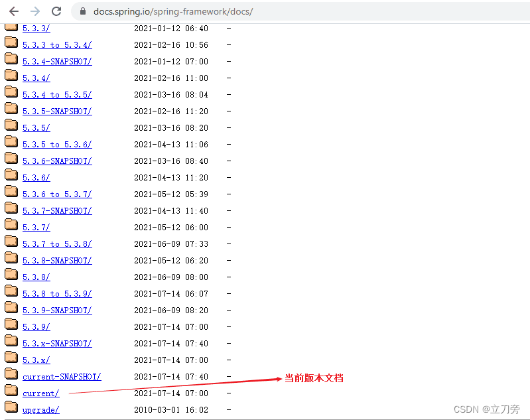
Task: Click the folder icon next to 5.3.3 to 5.3.4/
Action: [x=11, y=42]
